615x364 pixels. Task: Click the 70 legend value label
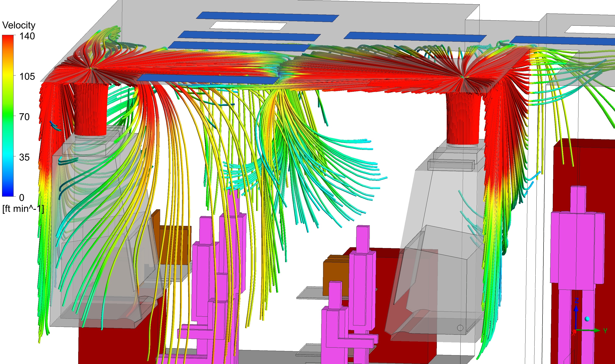pyautogui.click(x=24, y=117)
